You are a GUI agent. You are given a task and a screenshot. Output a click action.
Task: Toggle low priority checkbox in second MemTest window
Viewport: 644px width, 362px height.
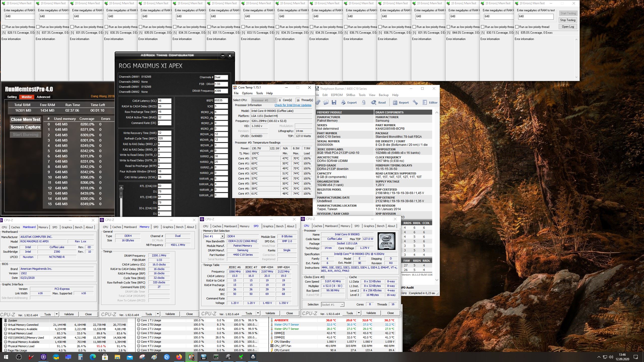click(x=38, y=27)
